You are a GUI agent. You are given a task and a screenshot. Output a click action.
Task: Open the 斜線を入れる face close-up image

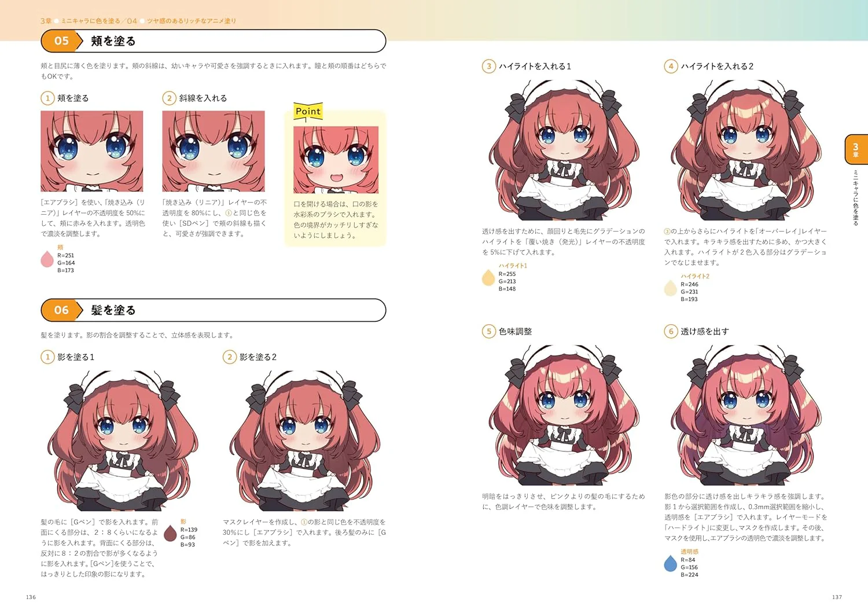coord(214,151)
